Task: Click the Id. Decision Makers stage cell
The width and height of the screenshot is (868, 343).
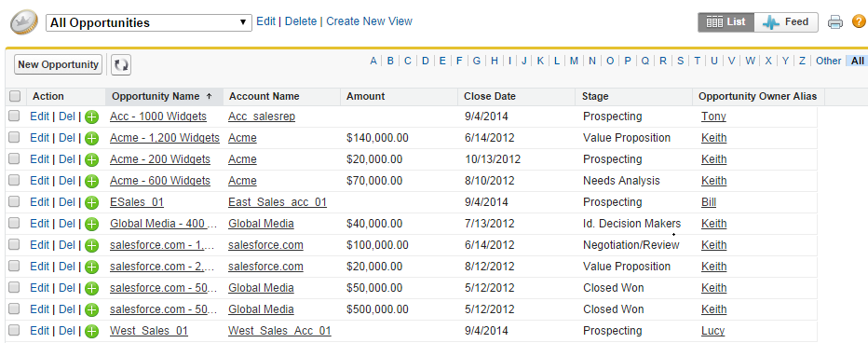Action: (631, 224)
